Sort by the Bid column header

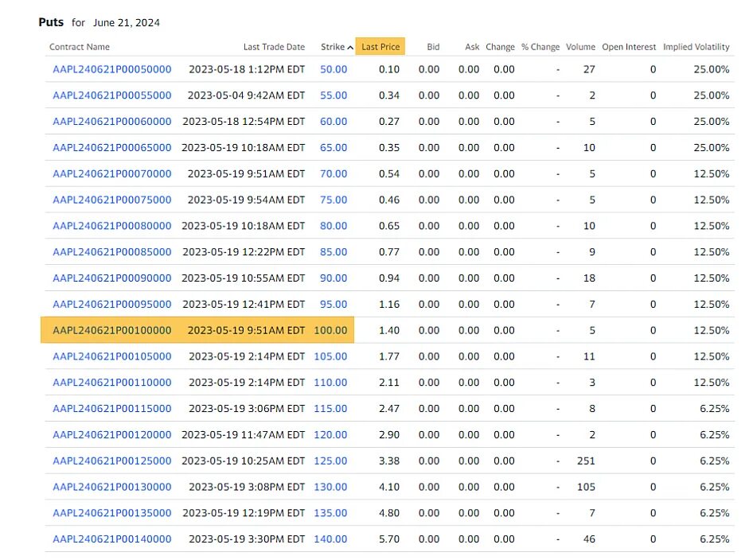click(433, 47)
